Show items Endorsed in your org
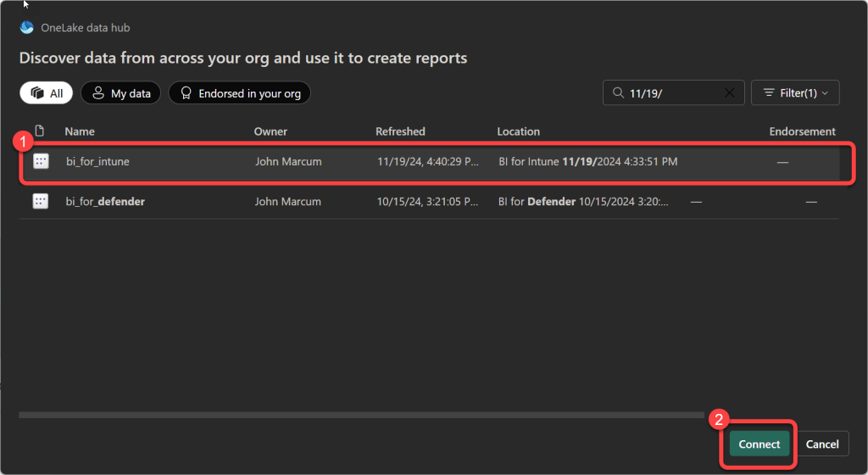This screenshot has height=475, width=868. (239, 93)
